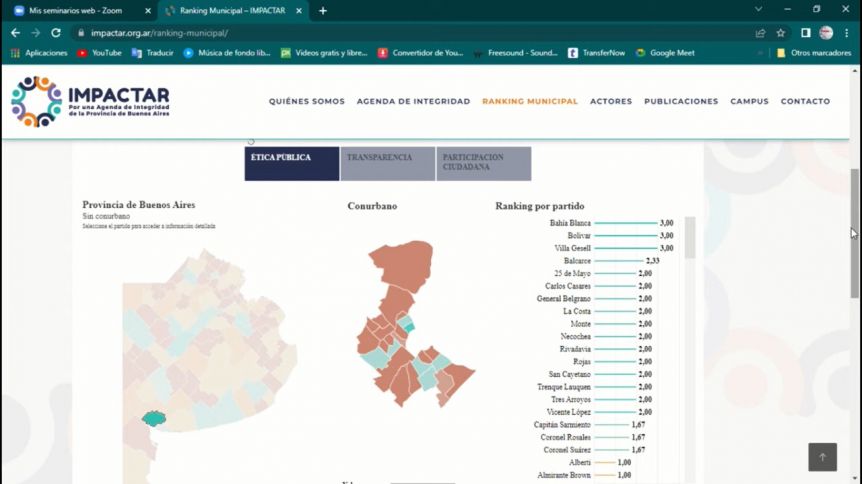Image resolution: width=862 pixels, height=484 pixels.
Task: Select Vicente López in the ranking
Action: 568,412
